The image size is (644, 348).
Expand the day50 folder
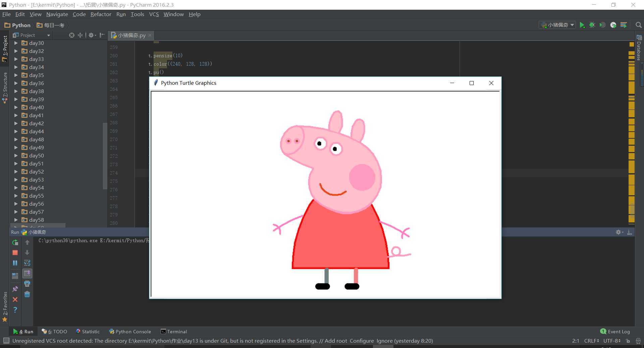pos(16,155)
